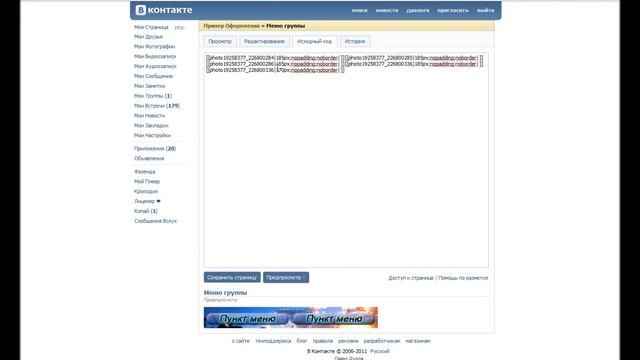Open Мои Закладки
640x360 pixels.
(x=151, y=125)
